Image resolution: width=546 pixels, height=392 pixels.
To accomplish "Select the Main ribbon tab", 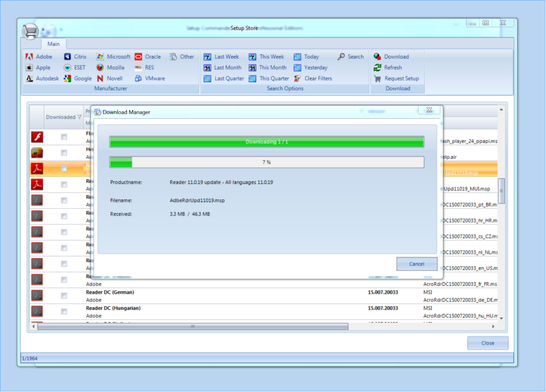I will click(53, 44).
